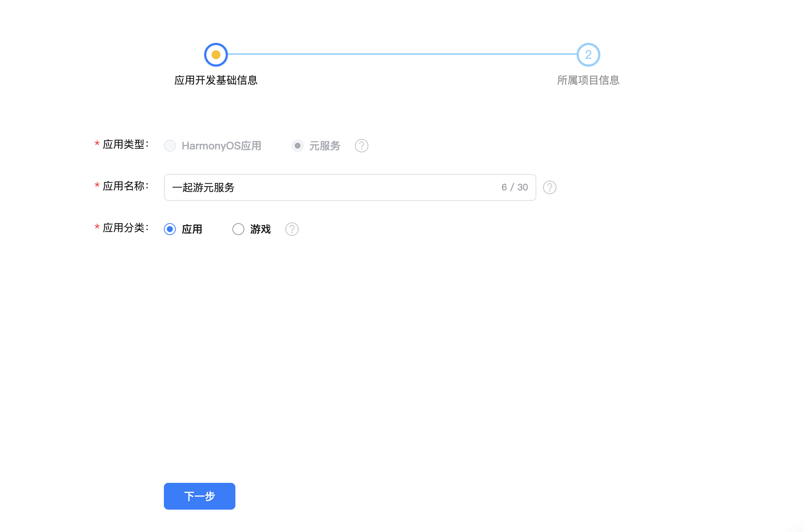Click the 下一步 next button

coord(199,496)
